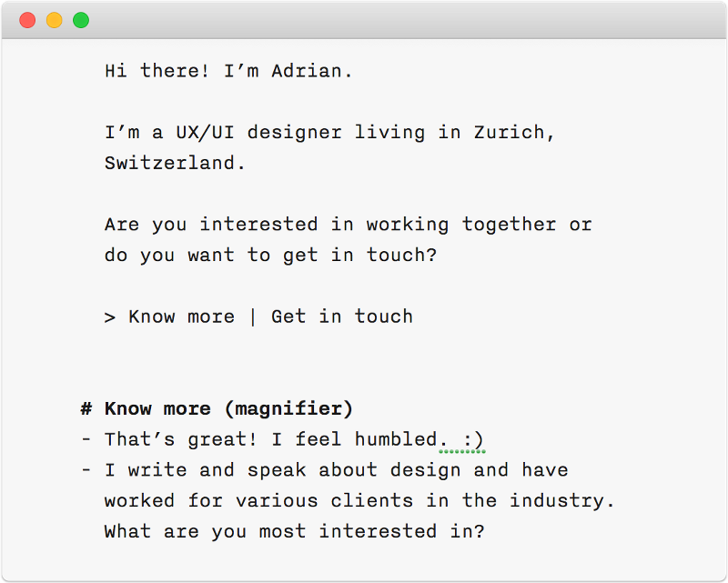The image size is (728, 583).
Task: Minimize the window using the yellow button
Action: [x=54, y=20]
